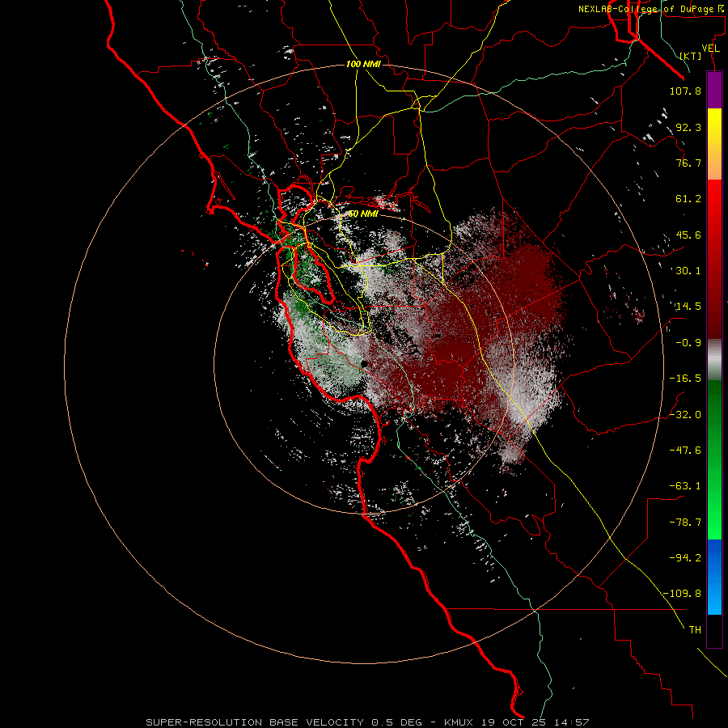Click the -109.8 legend value
This screenshot has height=728, width=728.
[x=682, y=594]
